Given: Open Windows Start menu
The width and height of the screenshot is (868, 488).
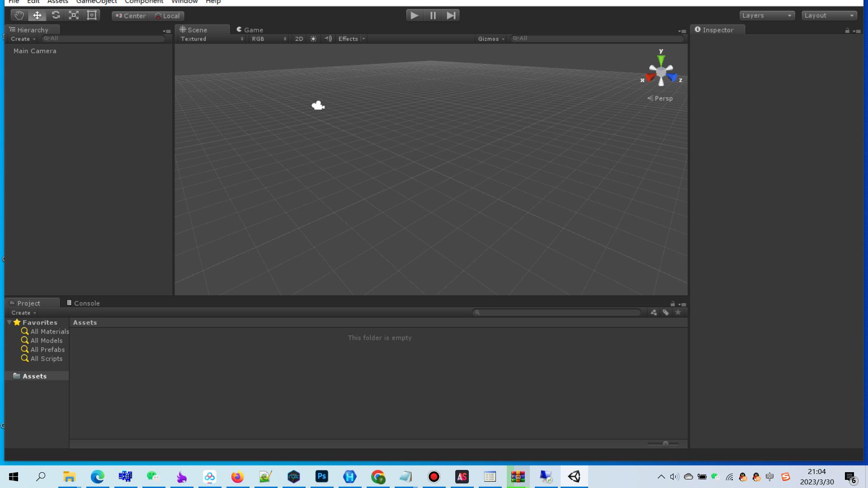Looking at the screenshot, I should (x=14, y=477).
